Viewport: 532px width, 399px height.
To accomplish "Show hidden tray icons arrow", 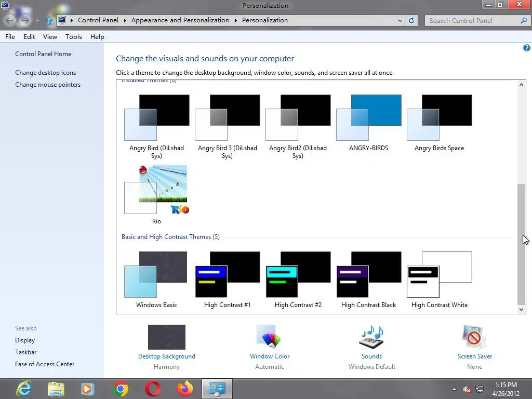I will 454,389.
